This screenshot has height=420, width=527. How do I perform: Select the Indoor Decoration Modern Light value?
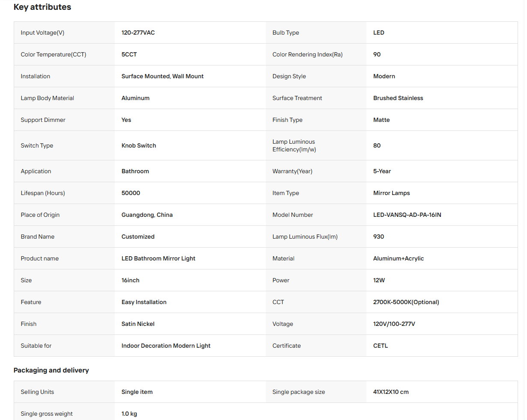click(166, 346)
